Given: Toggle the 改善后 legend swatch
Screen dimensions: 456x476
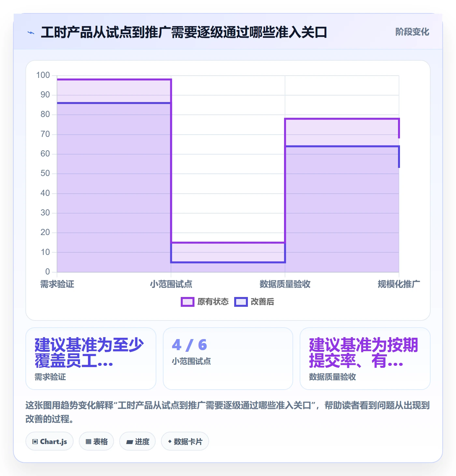Looking at the screenshot, I should point(241,302).
